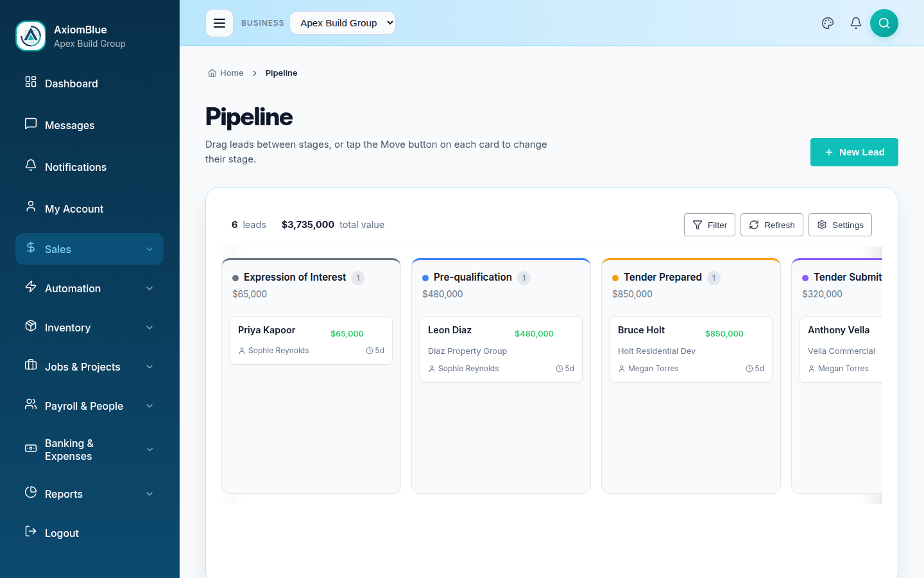Viewport: 924px width, 578px height.
Task: Collapse the Sales menu chevron
Action: click(x=150, y=249)
